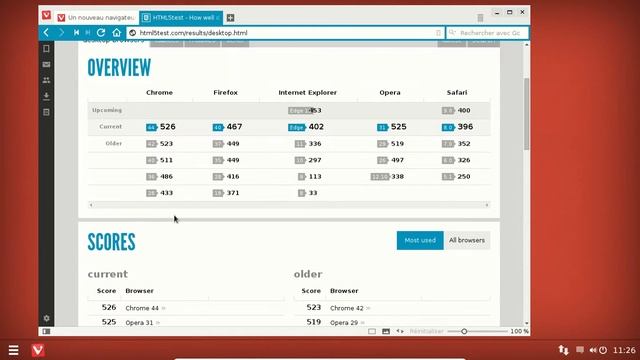Open search engine dropdown magnifier

[452, 33]
